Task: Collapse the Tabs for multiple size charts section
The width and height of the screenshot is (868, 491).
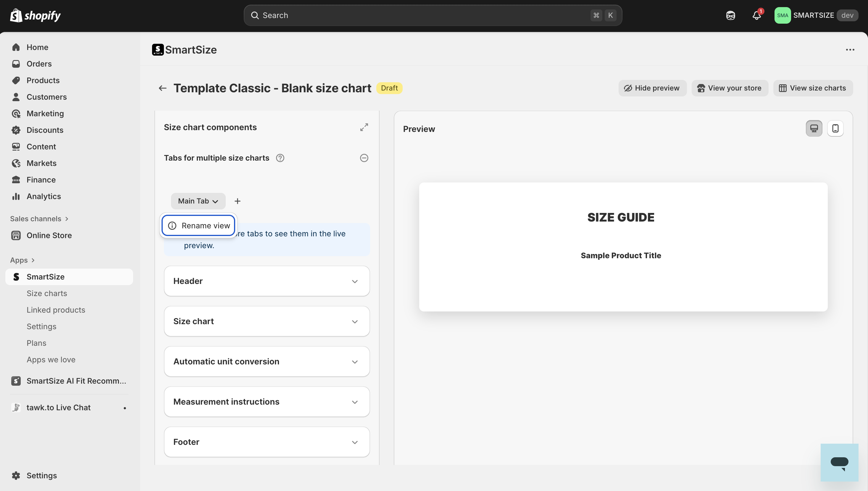Action: coord(364,158)
